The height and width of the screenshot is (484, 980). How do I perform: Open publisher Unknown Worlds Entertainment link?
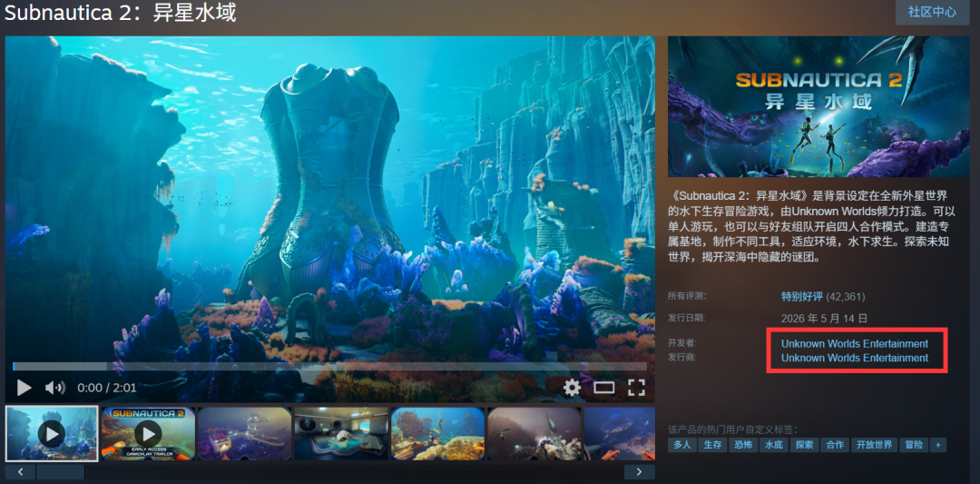point(855,358)
